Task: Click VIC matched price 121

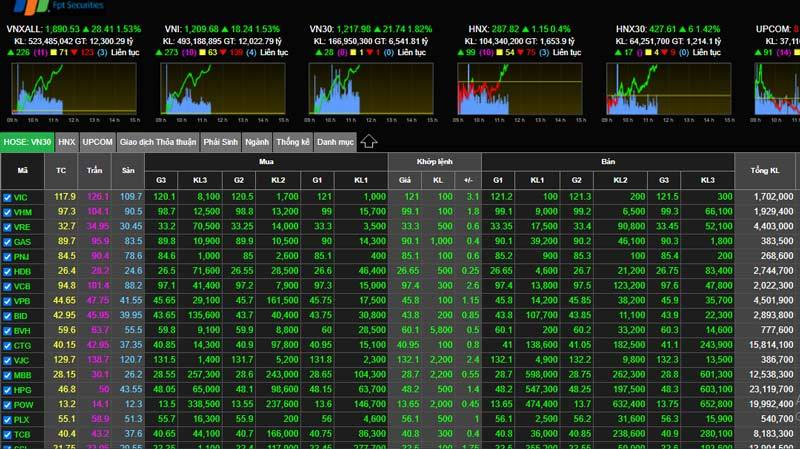Action: tap(412, 197)
